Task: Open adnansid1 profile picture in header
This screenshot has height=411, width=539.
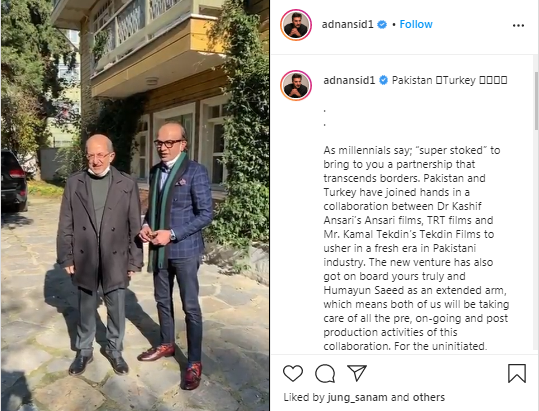Action: 296,25
